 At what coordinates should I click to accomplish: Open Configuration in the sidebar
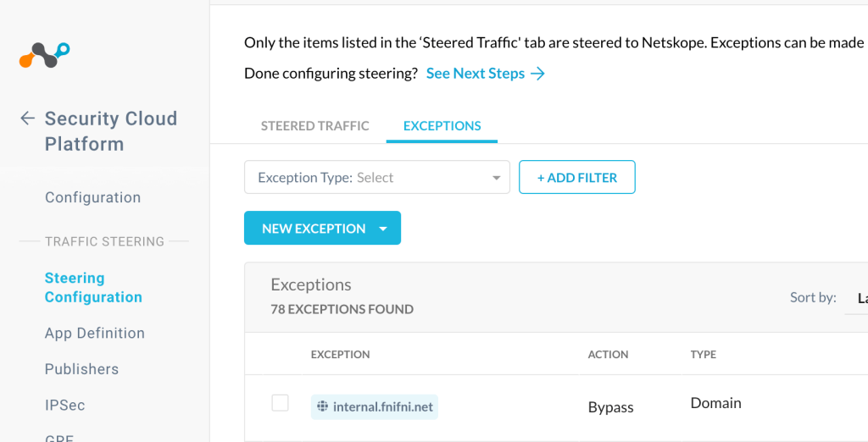(93, 197)
